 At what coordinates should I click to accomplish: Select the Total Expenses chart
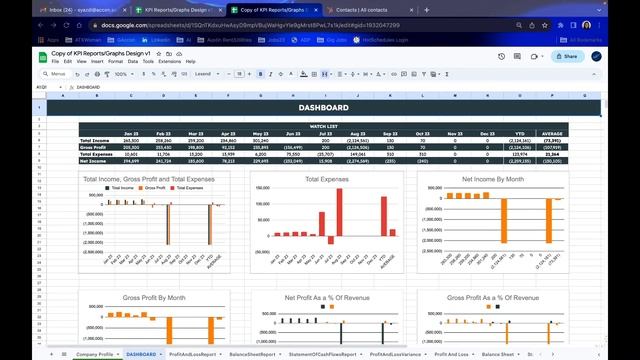pos(327,222)
